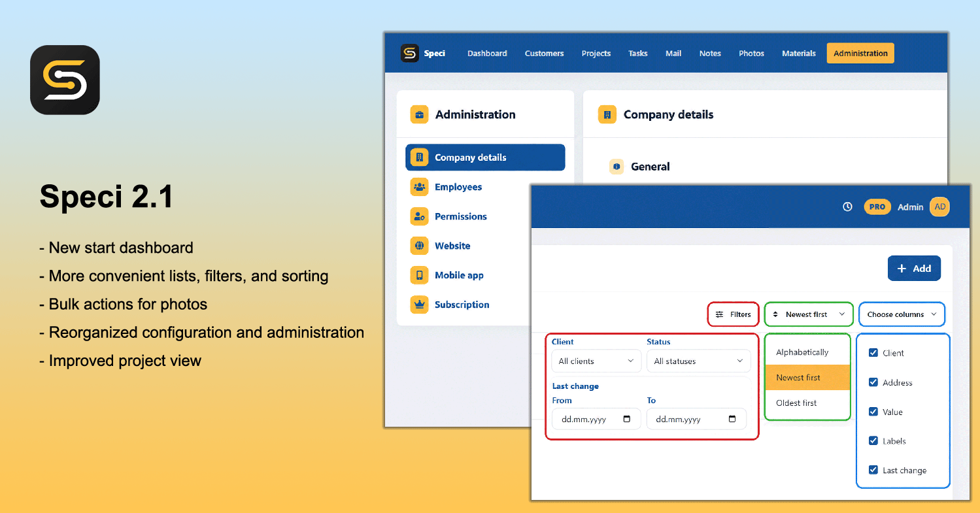
Task: Click the calendar icon in From date field
Action: pyautogui.click(x=627, y=420)
